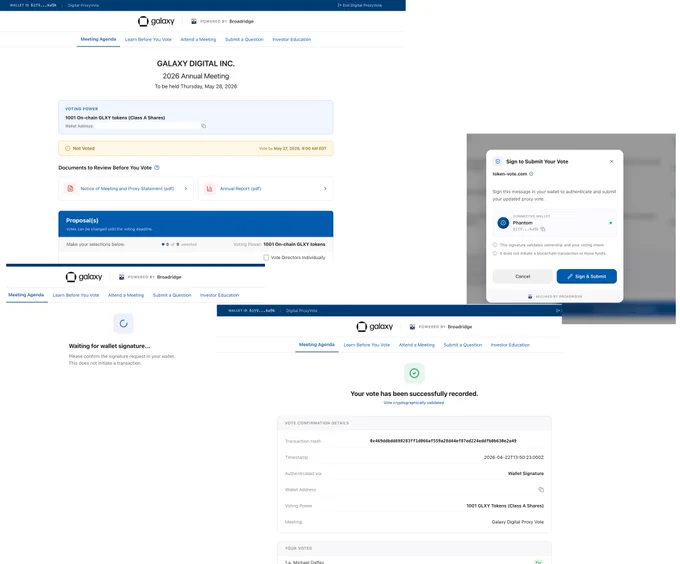This screenshot has width=680, height=564.
Task: Expand chevron on Notice of Meeting card
Action: click(186, 189)
